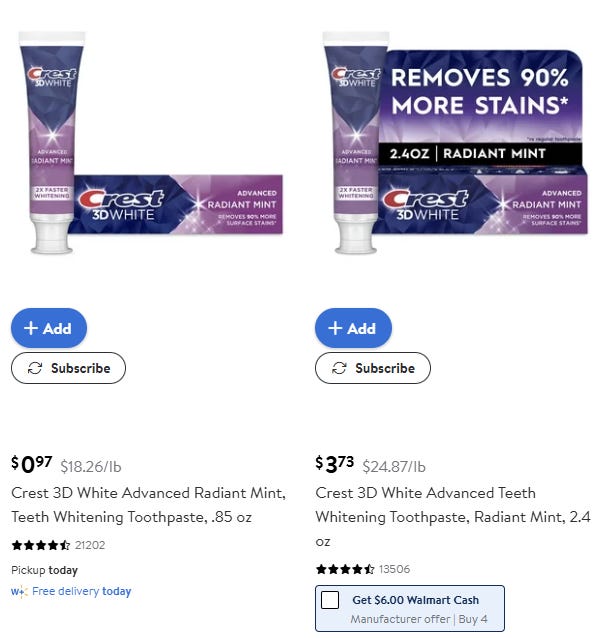
Task: Click the refresh arrows icon in left Subscribe
Action: pyautogui.click(x=35, y=368)
